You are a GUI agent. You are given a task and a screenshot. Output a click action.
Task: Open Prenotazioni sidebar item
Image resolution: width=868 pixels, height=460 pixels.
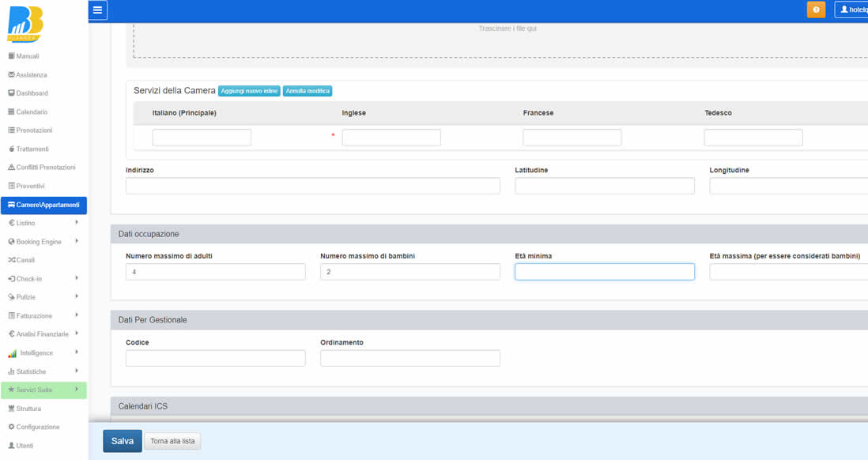[x=34, y=130]
